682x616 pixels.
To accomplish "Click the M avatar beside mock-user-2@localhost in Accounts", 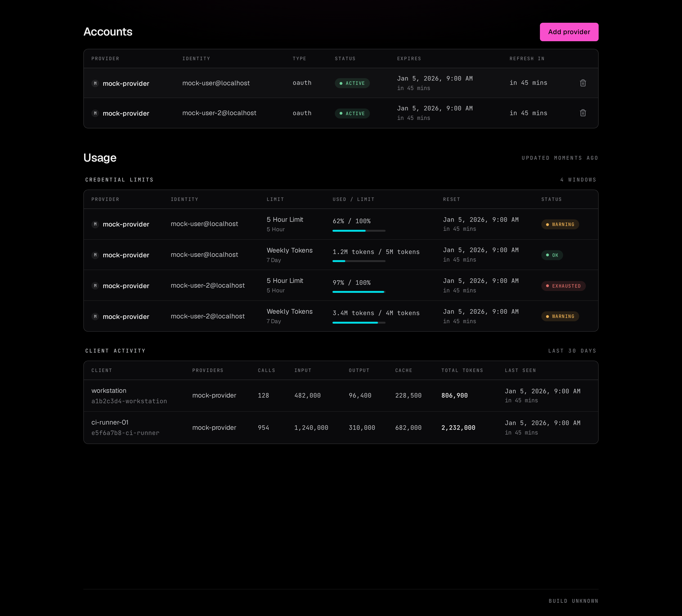I will coord(95,113).
